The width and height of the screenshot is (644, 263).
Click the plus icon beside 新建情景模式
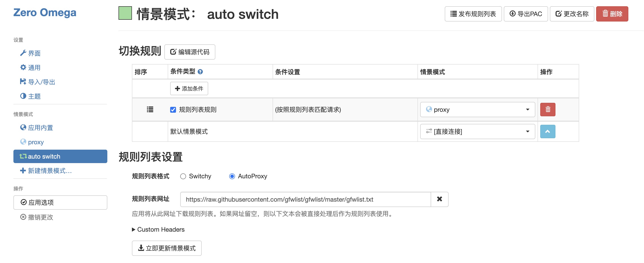(x=23, y=170)
